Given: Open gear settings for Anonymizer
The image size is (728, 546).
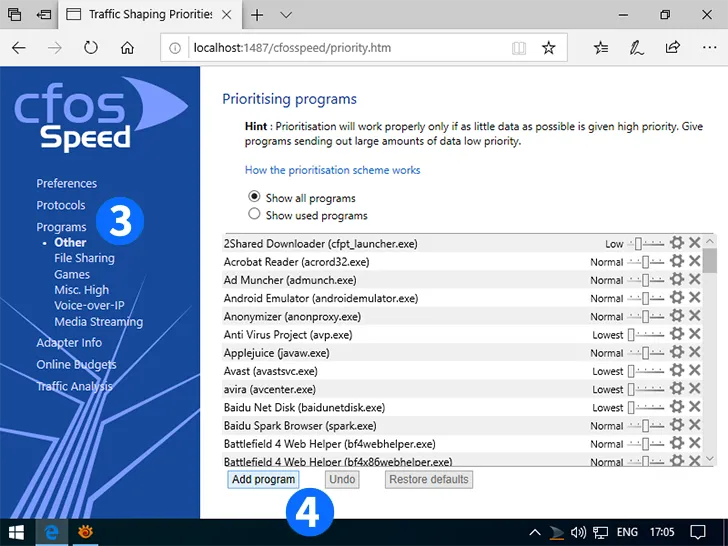Looking at the screenshot, I should tap(677, 316).
